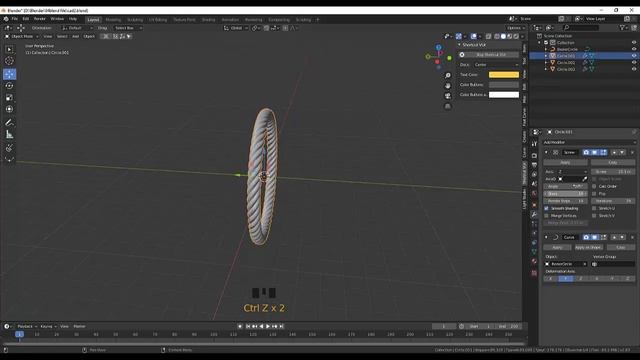Click Apply on the Screw modifier

pyautogui.click(x=565, y=162)
